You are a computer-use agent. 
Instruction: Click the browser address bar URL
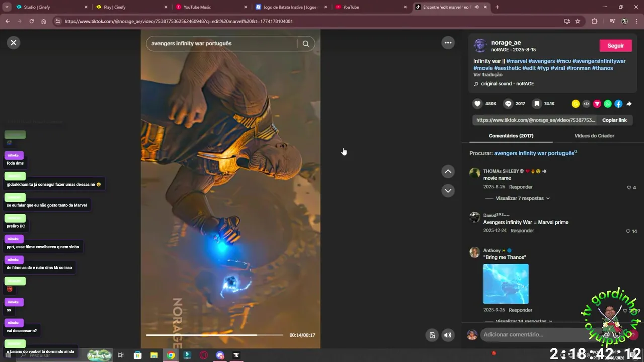(179, 21)
